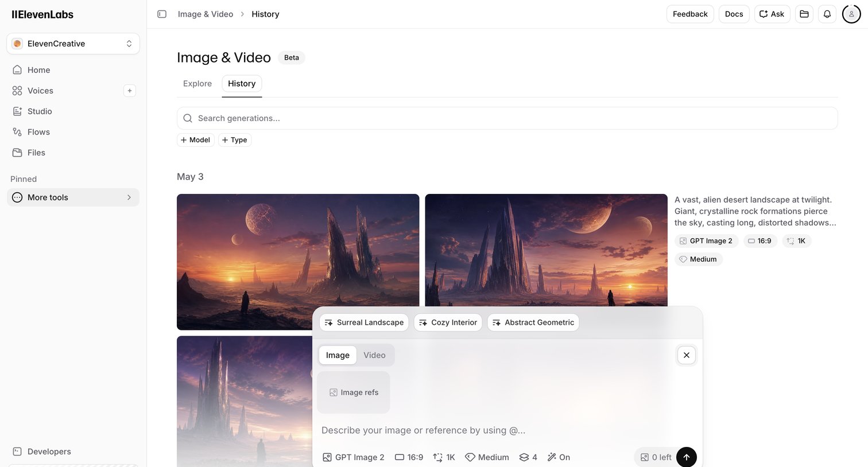Change 16:9 aspect ratio in prompt bar
The image size is (868, 467).
click(409, 457)
